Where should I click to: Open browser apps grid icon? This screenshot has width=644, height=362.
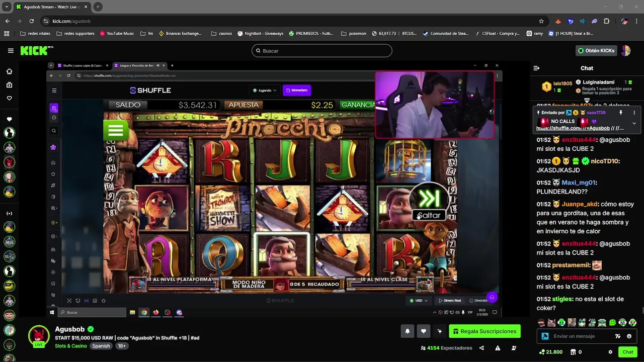pyautogui.click(x=7, y=34)
